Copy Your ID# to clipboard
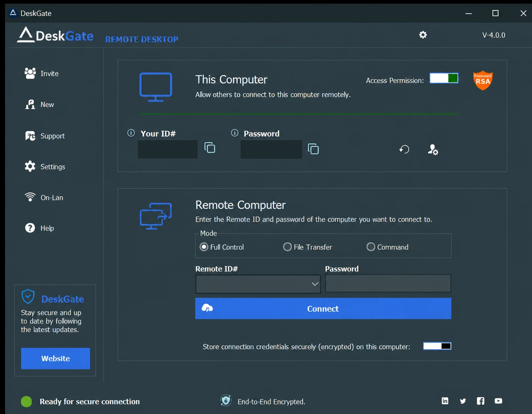The width and height of the screenshot is (532, 414). [210, 148]
